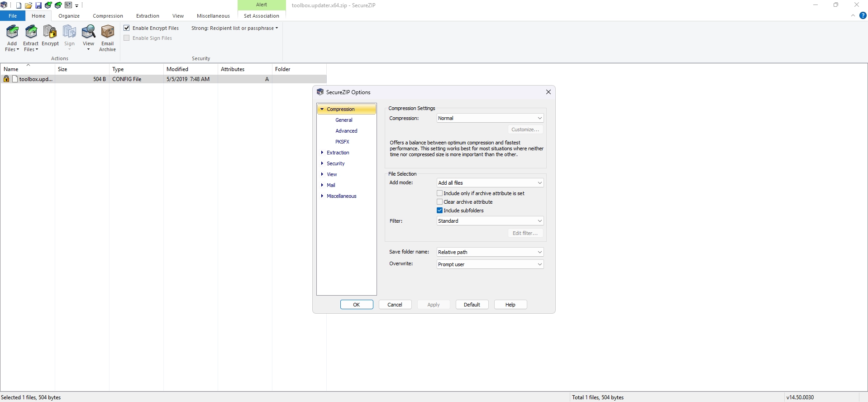Click the Add Files ribbon button
The width and height of the screenshot is (868, 402).
click(12, 38)
